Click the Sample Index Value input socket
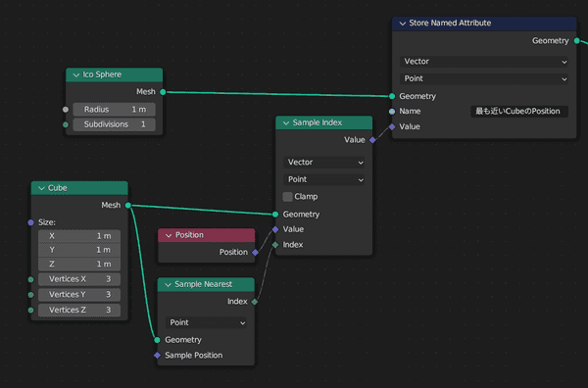The height and width of the screenshot is (388, 588). coord(275,229)
